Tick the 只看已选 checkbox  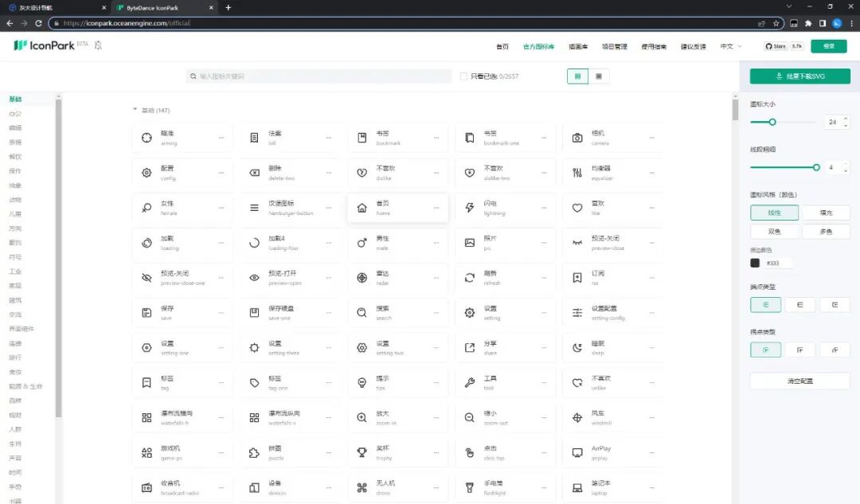coord(463,76)
